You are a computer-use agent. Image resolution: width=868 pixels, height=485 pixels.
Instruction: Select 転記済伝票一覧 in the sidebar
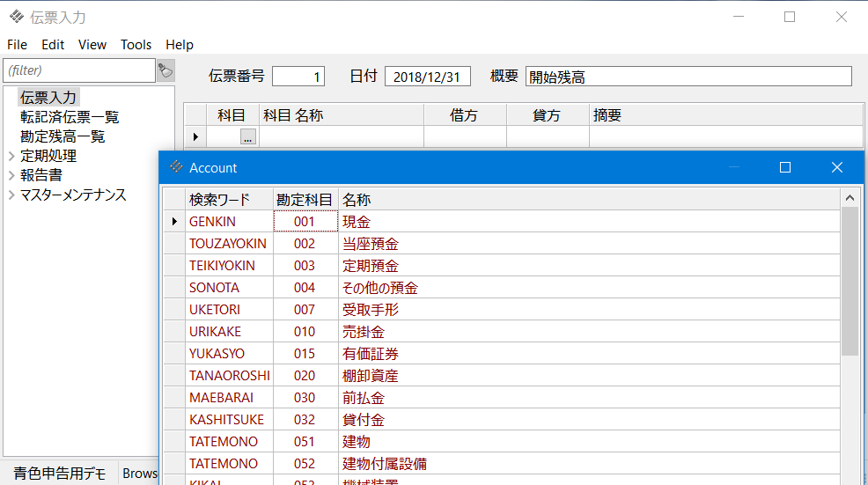(70, 117)
